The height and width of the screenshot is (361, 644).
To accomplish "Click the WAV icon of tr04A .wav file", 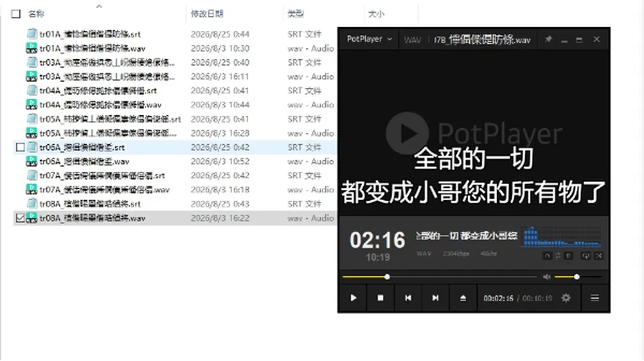I will pos(32,104).
